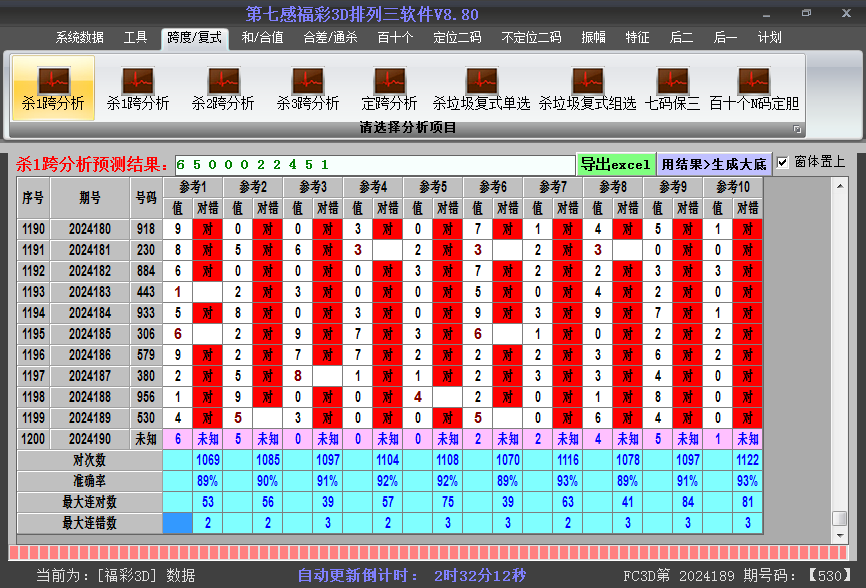Go to the 和/合值 tab
Screen dimensions: 866x588
(262, 38)
